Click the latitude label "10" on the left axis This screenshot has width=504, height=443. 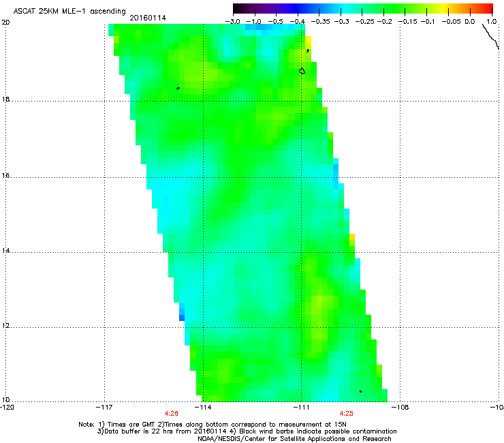coord(5,400)
